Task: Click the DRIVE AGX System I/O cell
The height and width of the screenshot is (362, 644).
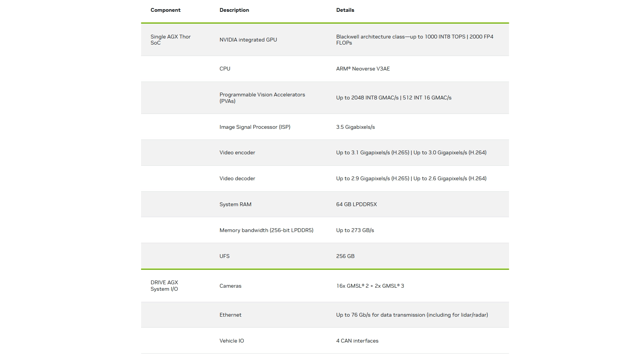Action: [x=164, y=286]
